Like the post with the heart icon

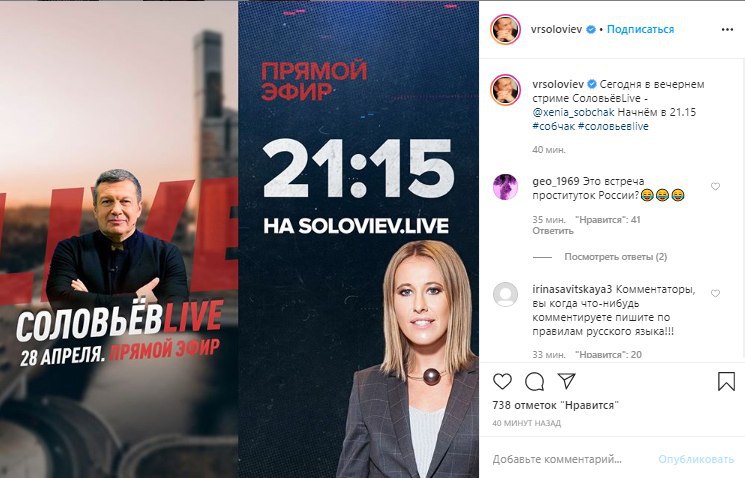pyautogui.click(x=502, y=381)
